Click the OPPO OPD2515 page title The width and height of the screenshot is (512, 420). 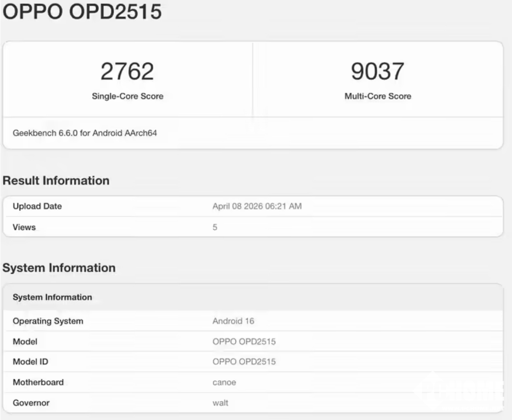point(82,12)
